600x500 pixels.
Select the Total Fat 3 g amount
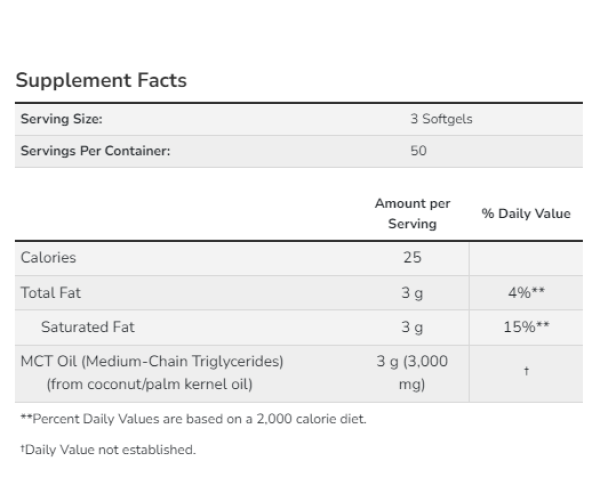click(412, 293)
